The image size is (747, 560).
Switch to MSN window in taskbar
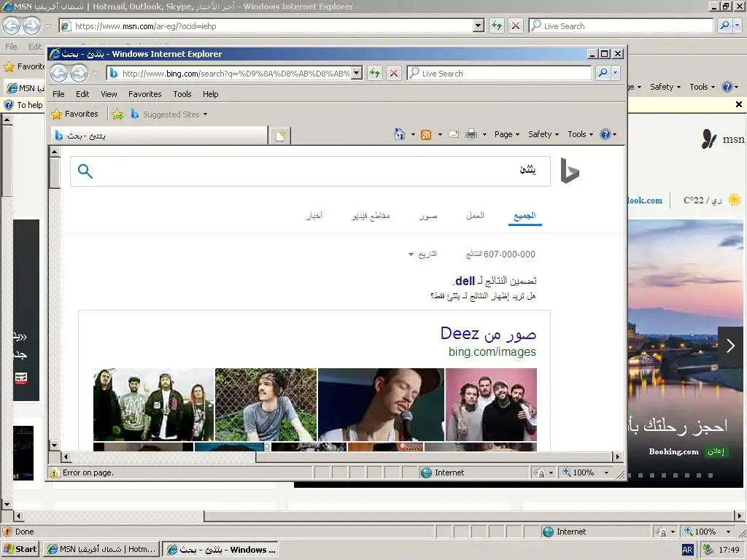[x=101, y=550]
